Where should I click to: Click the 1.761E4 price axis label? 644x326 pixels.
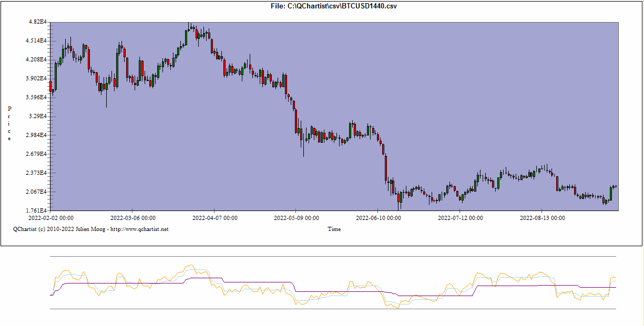[37, 211]
